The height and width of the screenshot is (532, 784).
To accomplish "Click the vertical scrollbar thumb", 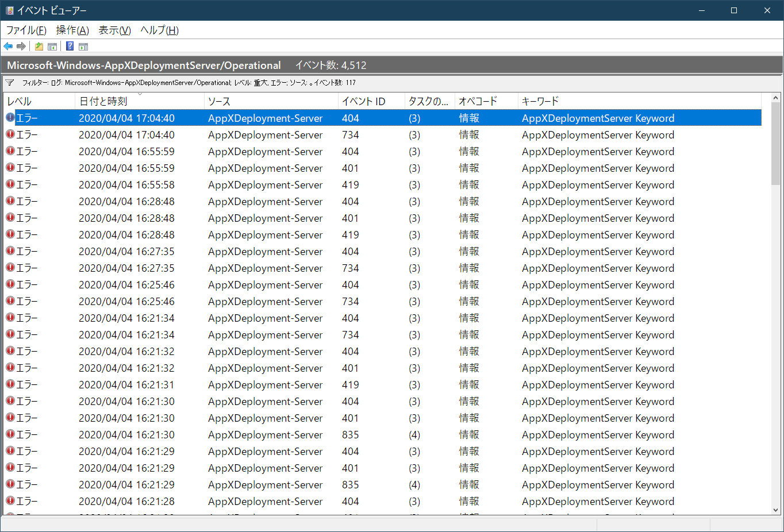I will [775, 144].
